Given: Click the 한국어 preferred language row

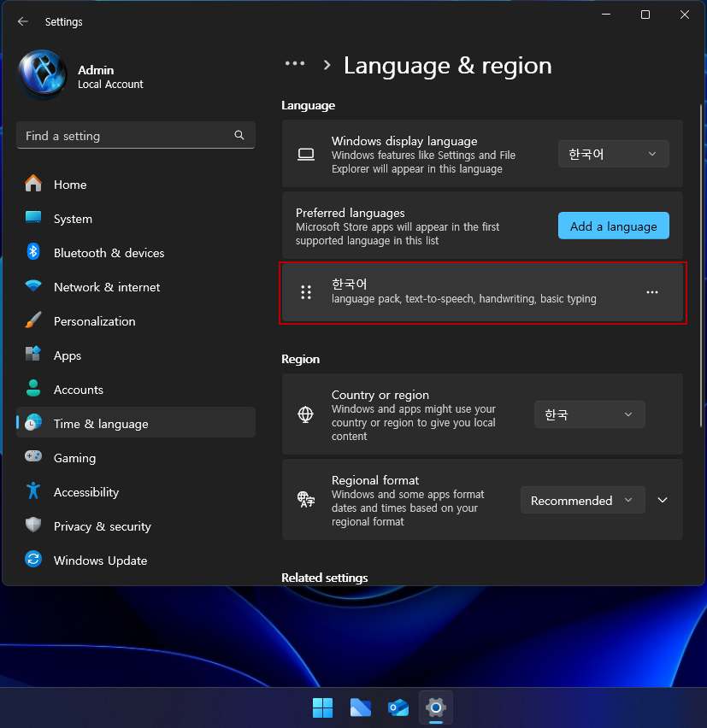Looking at the screenshot, I should coord(482,292).
